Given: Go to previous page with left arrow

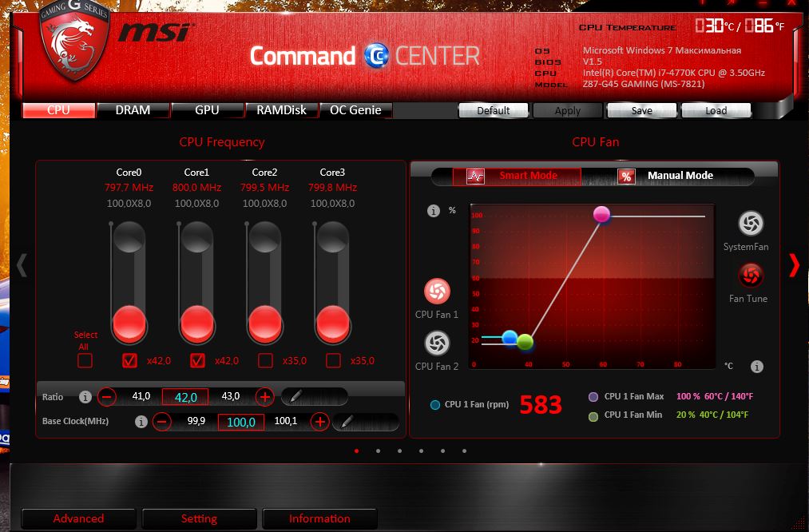Looking at the screenshot, I should point(22,264).
